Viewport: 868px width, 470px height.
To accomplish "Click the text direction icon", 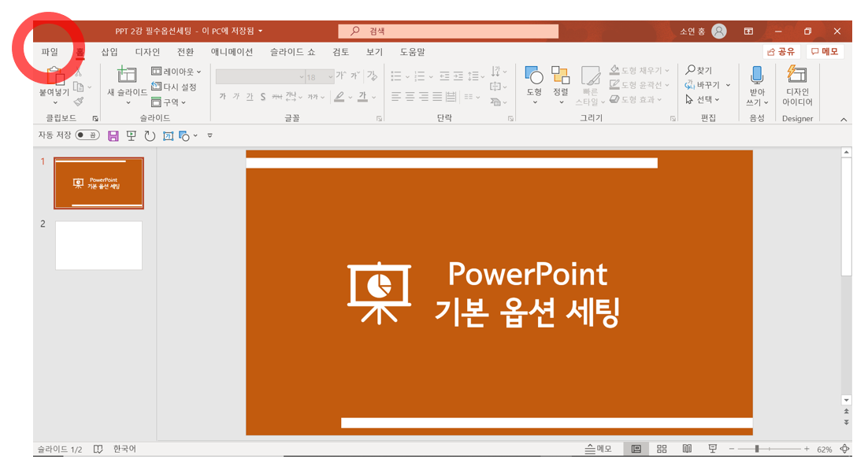I will tap(495, 72).
